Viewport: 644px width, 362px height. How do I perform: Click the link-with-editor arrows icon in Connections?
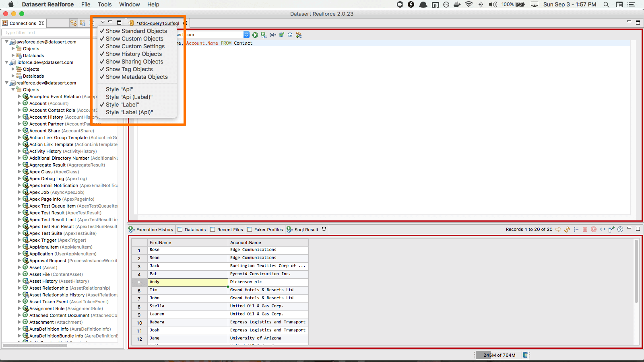click(x=73, y=23)
